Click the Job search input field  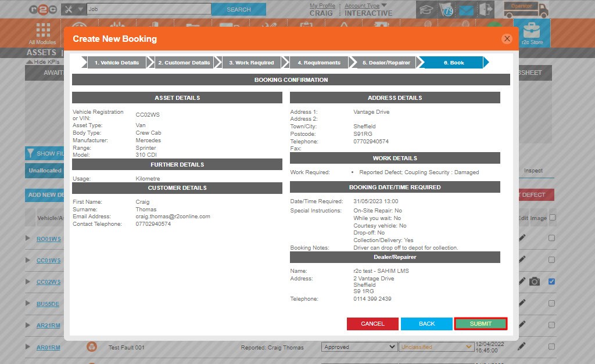148,9
